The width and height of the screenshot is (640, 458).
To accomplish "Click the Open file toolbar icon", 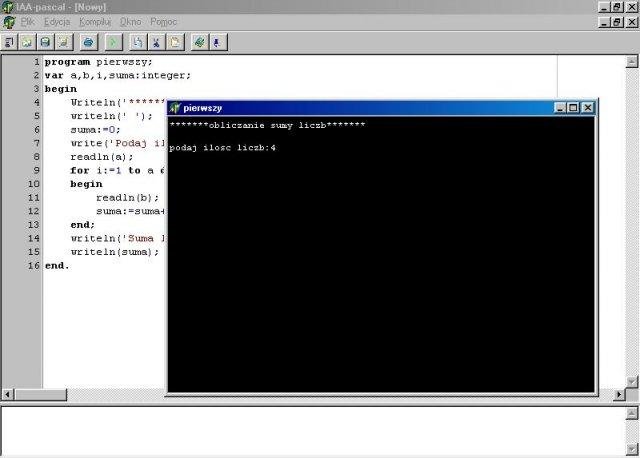I will [x=27, y=42].
